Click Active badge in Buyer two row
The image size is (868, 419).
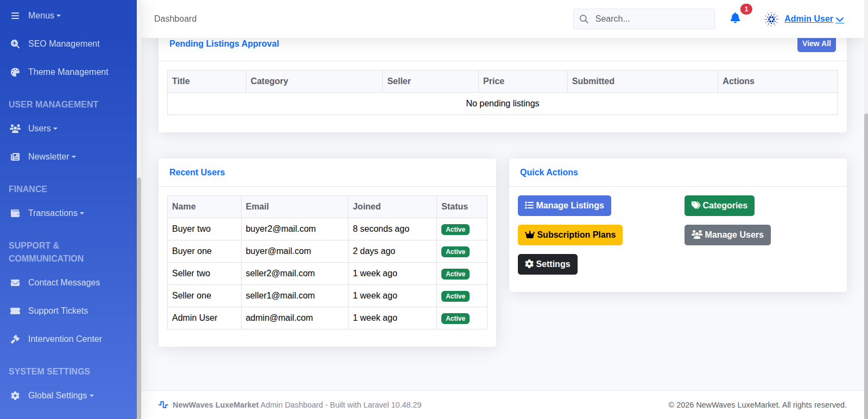tap(455, 230)
